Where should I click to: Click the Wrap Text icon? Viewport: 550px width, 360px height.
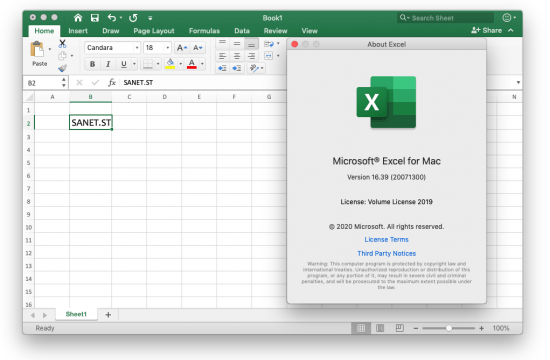269,44
